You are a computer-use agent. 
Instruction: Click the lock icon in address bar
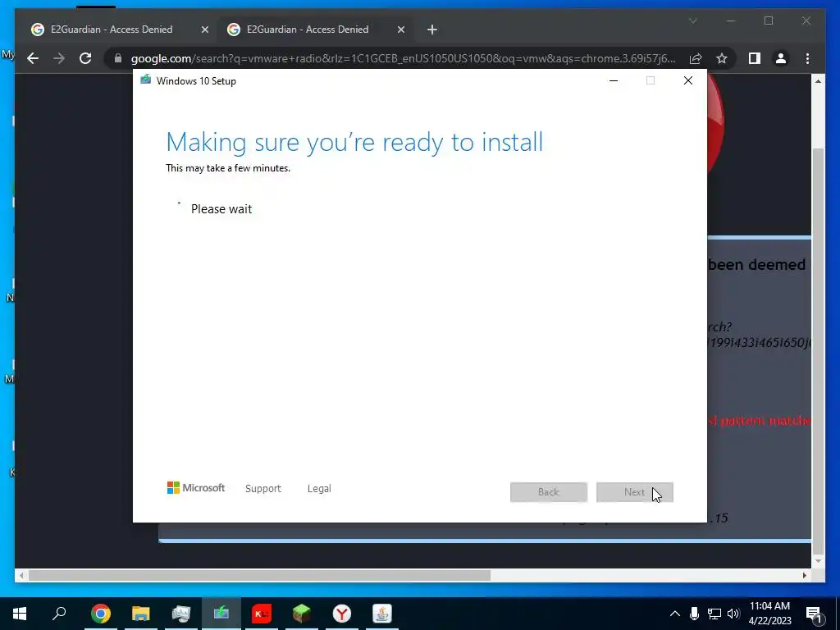(x=118, y=58)
